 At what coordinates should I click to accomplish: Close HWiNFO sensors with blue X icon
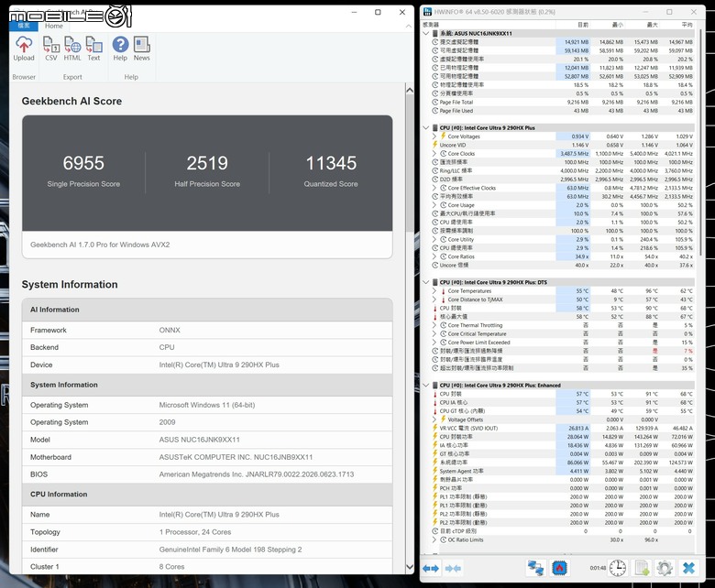click(x=688, y=568)
